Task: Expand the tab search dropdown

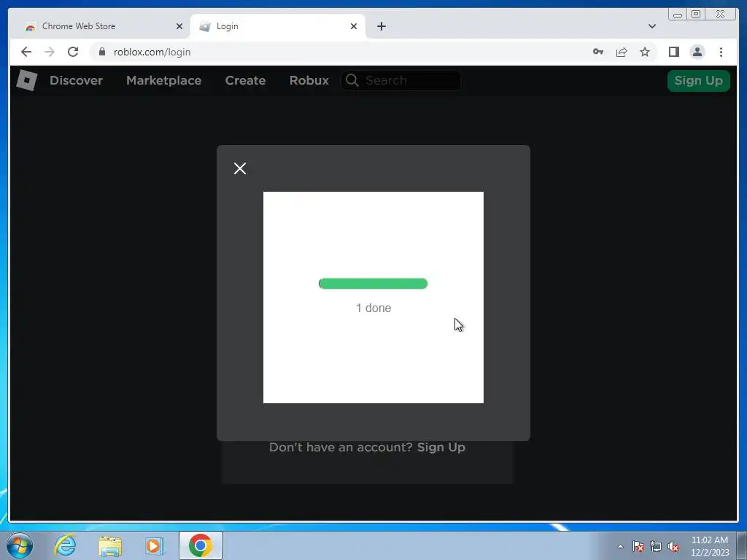Action: 651,26
